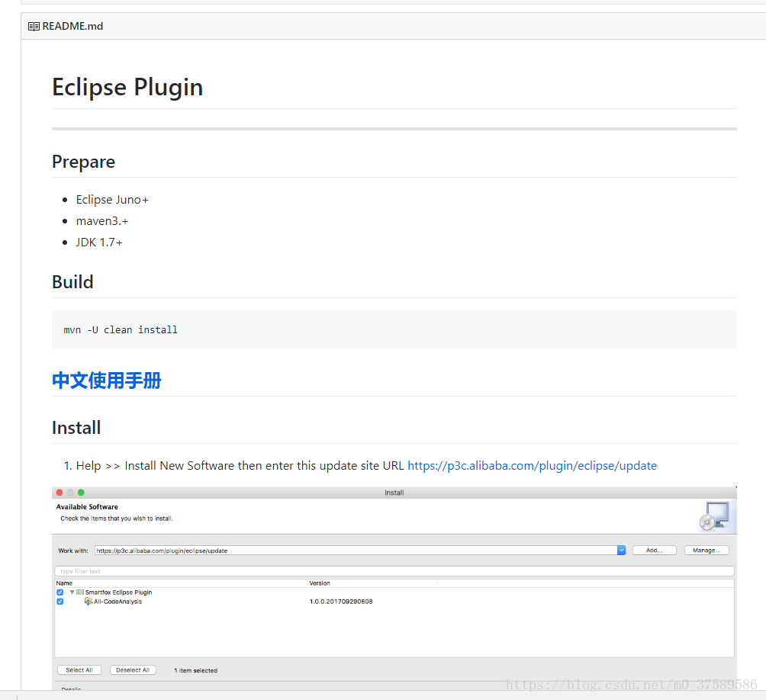Image resolution: width=766 pixels, height=700 pixels.
Task: Click the maven3.+ list item
Action: click(x=102, y=221)
